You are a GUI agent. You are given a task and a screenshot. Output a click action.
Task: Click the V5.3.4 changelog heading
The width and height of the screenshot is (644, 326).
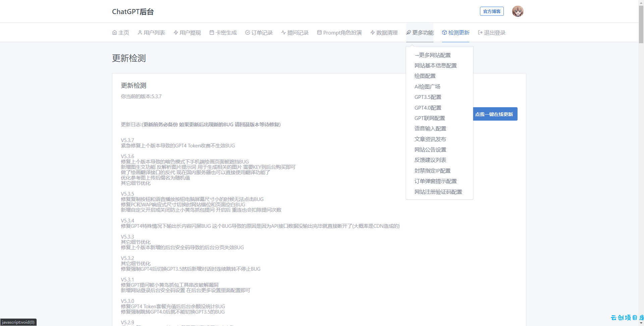coord(127,221)
